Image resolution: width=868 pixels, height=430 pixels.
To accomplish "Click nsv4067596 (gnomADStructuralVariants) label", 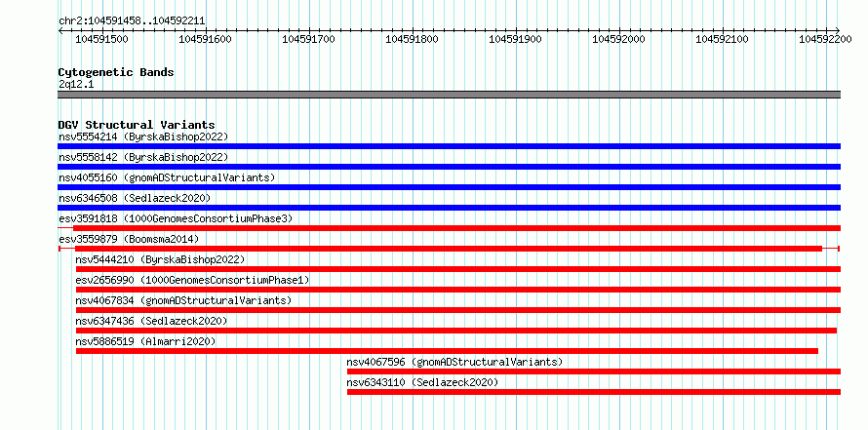I will pyautogui.click(x=454, y=362).
